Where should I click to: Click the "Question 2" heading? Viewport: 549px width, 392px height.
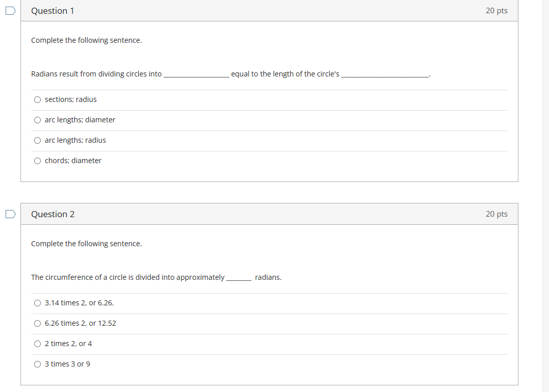coord(53,214)
